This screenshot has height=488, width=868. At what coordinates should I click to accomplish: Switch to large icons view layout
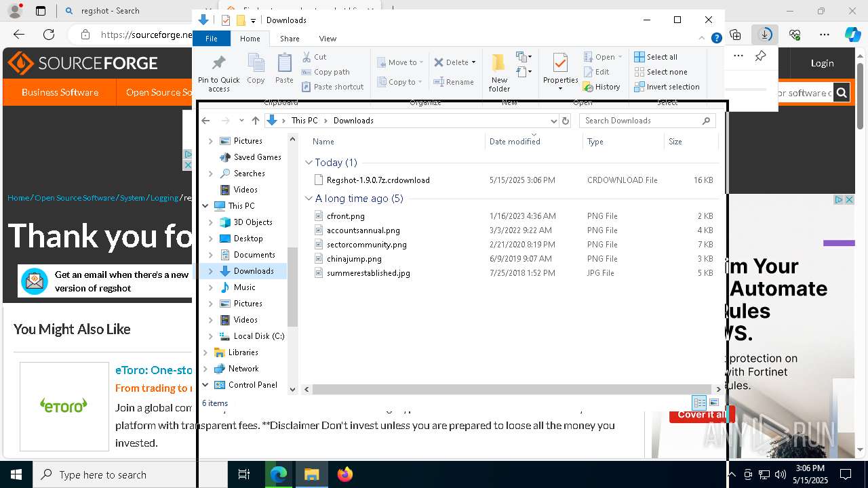(714, 403)
